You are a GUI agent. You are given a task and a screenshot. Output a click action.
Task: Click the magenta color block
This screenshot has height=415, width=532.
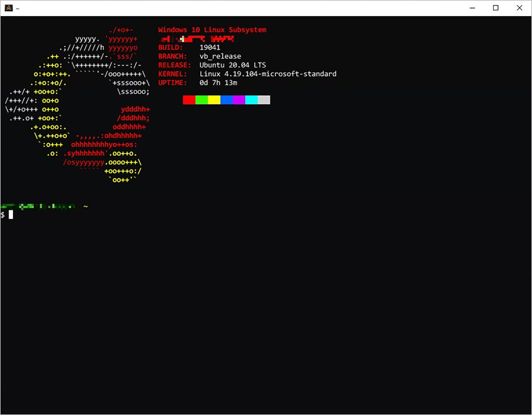click(239, 100)
